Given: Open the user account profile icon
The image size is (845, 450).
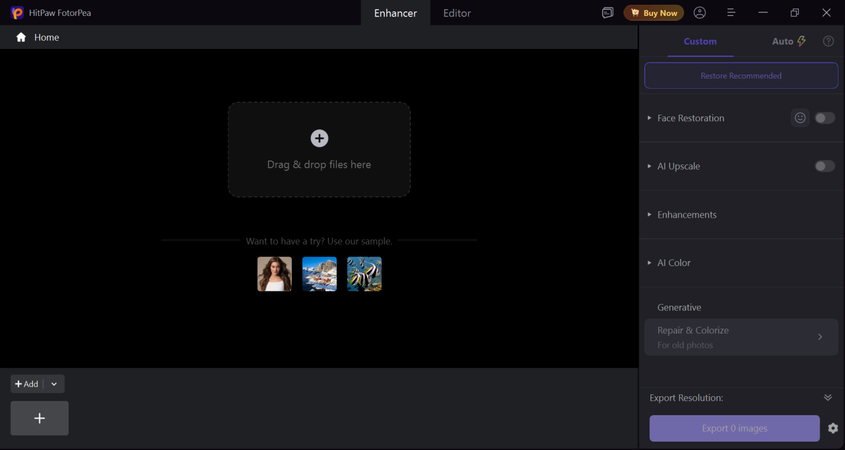Looking at the screenshot, I should pos(699,13).
